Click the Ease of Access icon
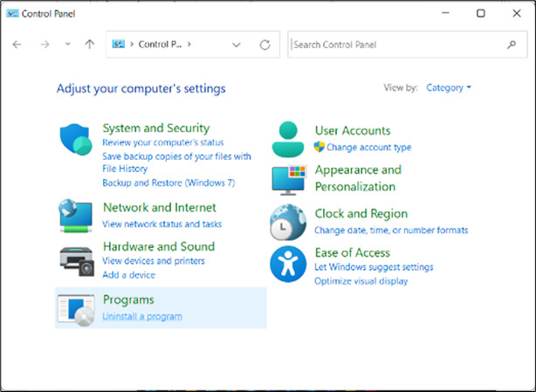This screenshot has height=392, width=536. point(287,263)
